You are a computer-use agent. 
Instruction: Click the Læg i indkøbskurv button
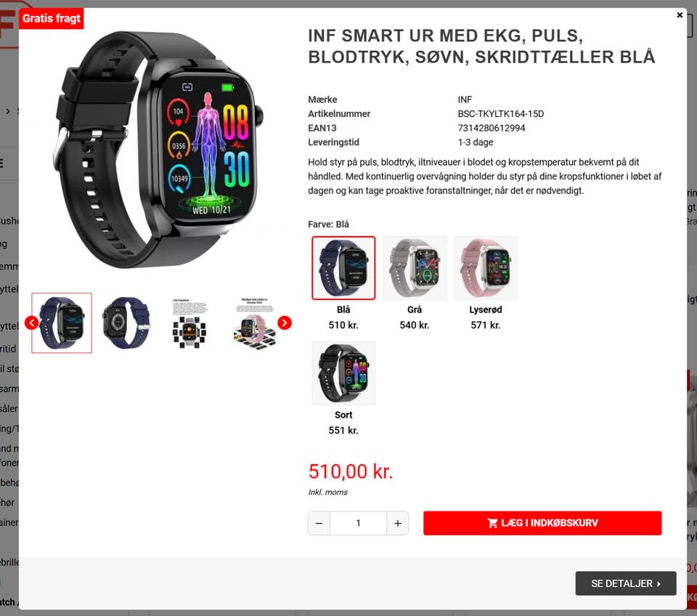click(x=542, y=523)
